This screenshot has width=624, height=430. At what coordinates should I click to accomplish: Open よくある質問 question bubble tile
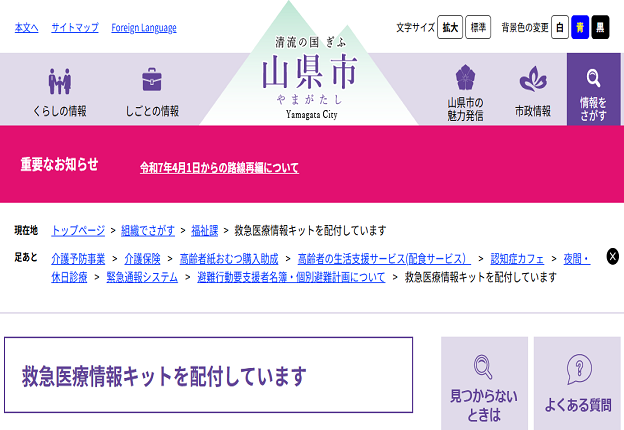pos(578,383)
